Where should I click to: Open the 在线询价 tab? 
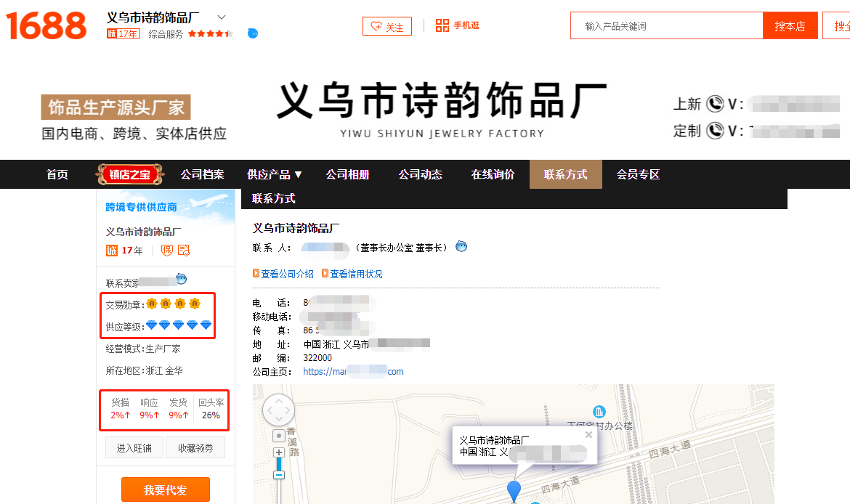[x=493, y=174]
